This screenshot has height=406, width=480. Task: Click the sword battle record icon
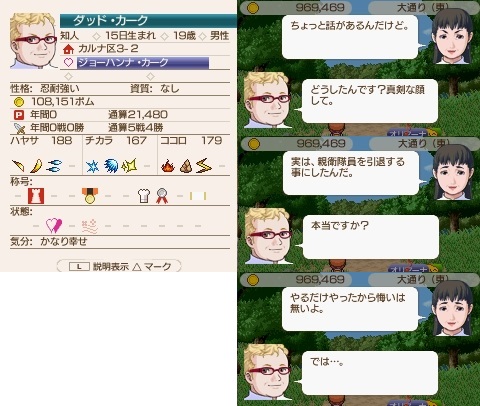(19, 128)
